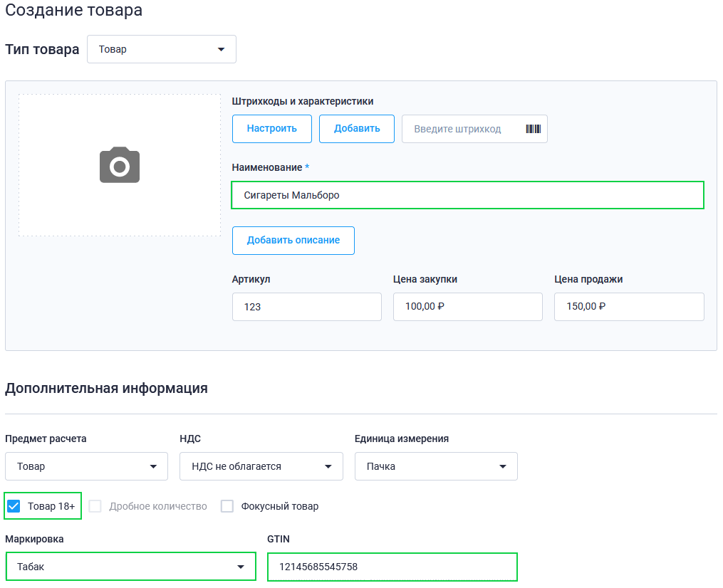723x588 pixels.
Task: Click the dotted photo upload area
Action: coord(120,165)
